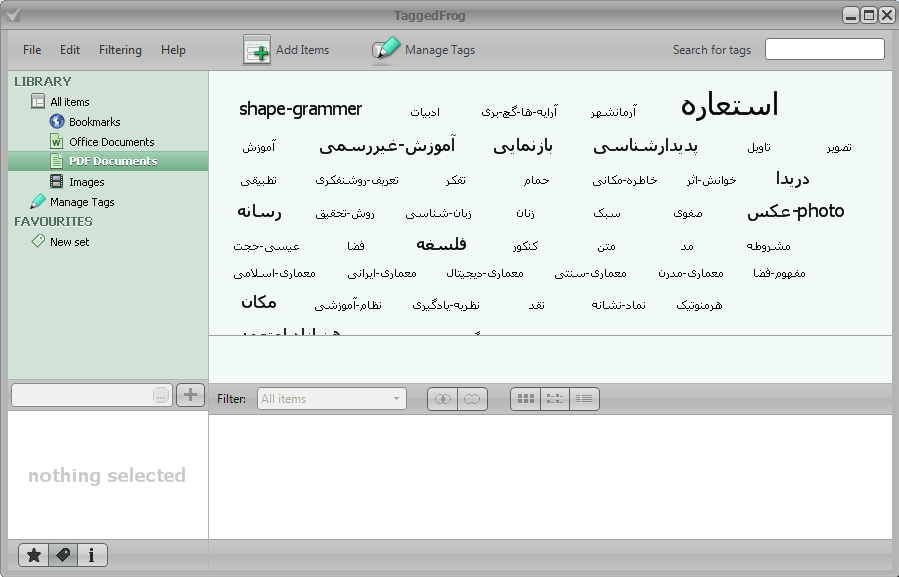Click the plus button beside tag input
The width and height of the screenshot is (899, 577).
tap(190, 395)
